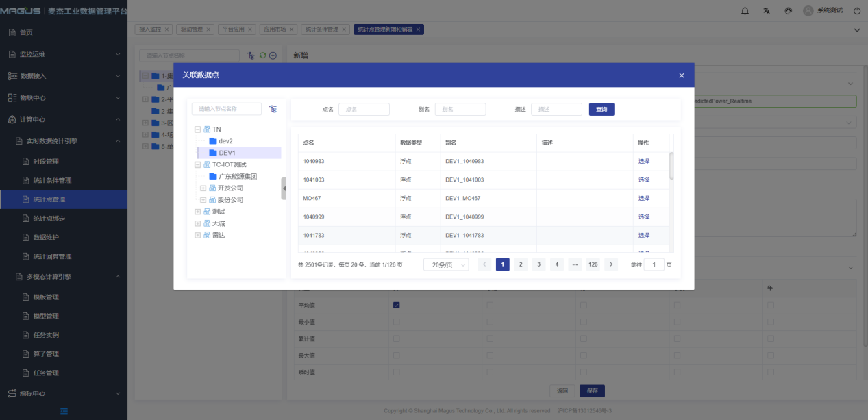Click 选择 for point 1040983
The image size is (868, 420).
643,161
